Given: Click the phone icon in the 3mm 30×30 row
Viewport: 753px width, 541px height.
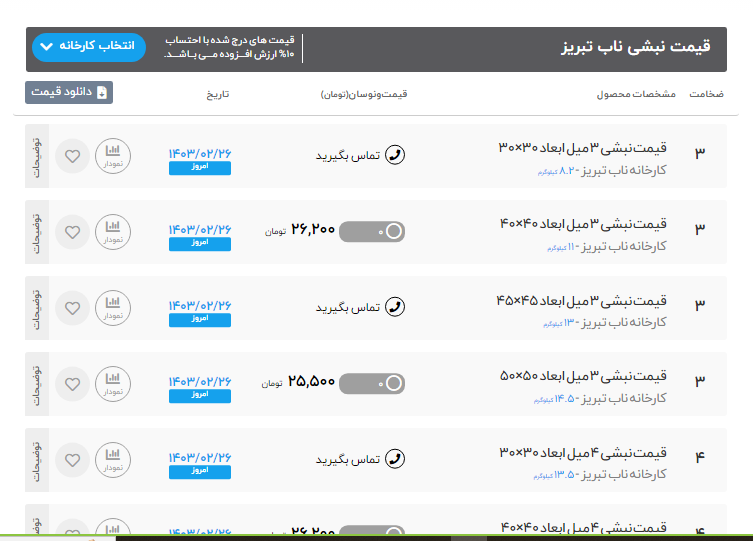Looking at the screenshot, I should click(395, 155).
